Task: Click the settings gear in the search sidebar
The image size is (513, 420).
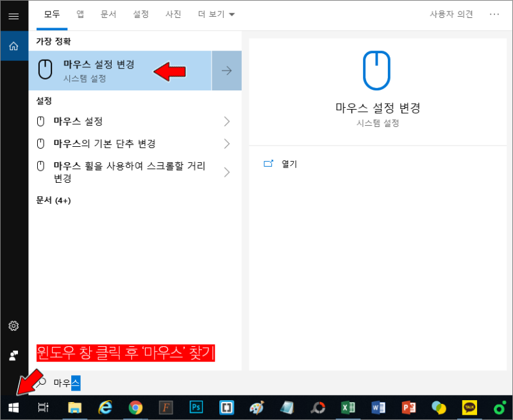Action: point(13,326)
